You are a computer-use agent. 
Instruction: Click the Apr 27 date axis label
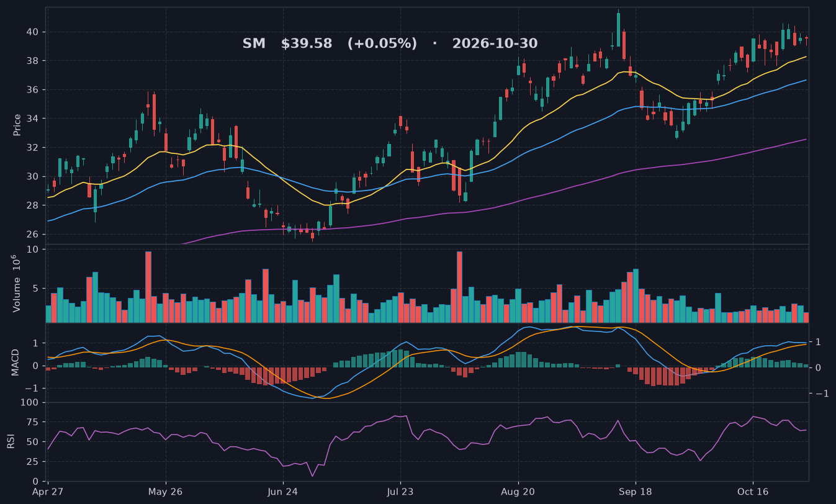point(48,492)
